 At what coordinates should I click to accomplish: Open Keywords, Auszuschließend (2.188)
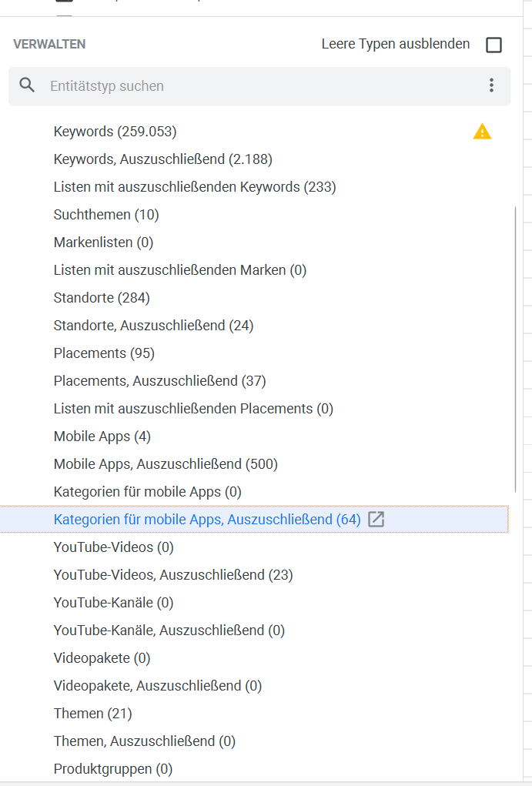point(163,159)
